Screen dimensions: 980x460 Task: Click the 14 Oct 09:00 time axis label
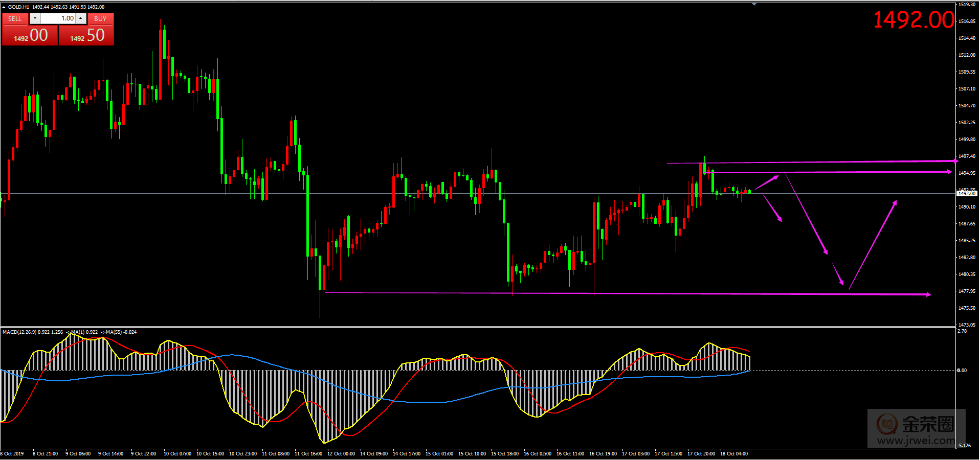click(x=374, y=454)
